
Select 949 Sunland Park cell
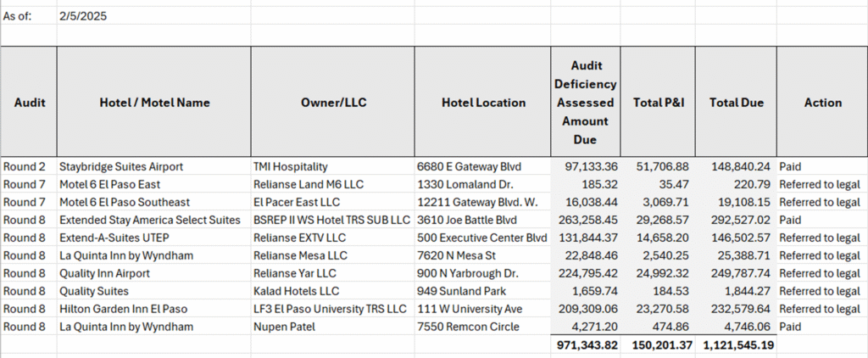tap(482, 291)
